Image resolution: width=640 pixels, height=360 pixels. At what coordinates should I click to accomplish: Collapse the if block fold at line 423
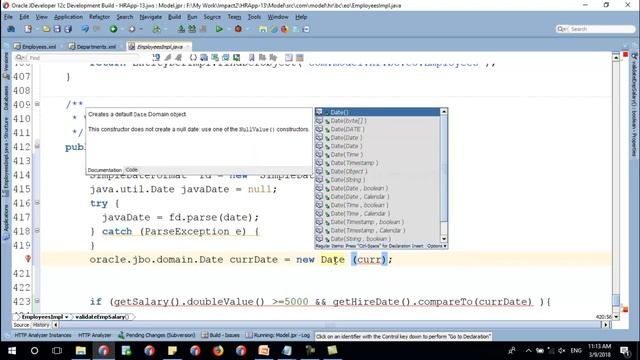(x=37, y=301)
